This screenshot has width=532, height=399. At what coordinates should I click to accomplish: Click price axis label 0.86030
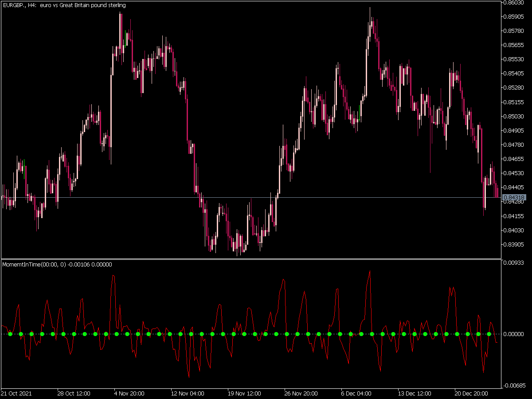[514, 3]
